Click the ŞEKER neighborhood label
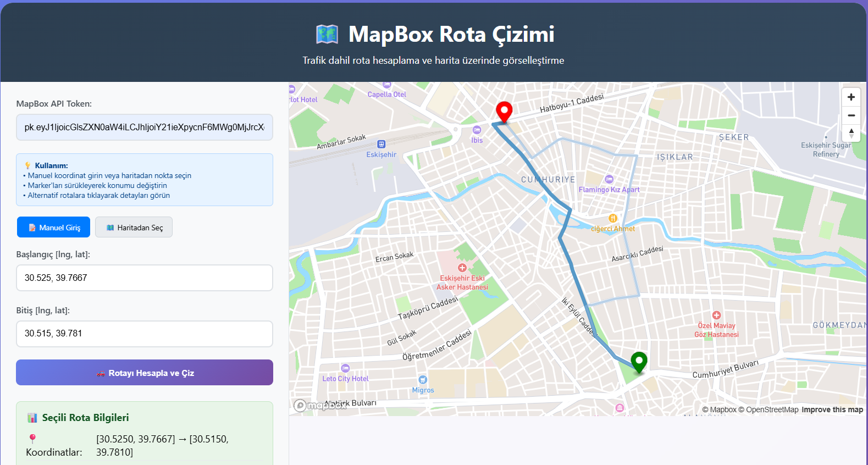 (734, 137)
